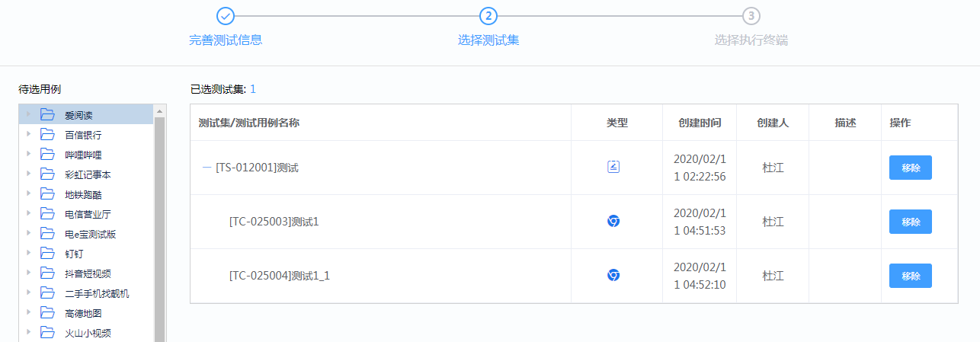Expand the 地铁跑酷 tree node arrow
The width and height of the screenshot is (980, 342).
point(29,193)
